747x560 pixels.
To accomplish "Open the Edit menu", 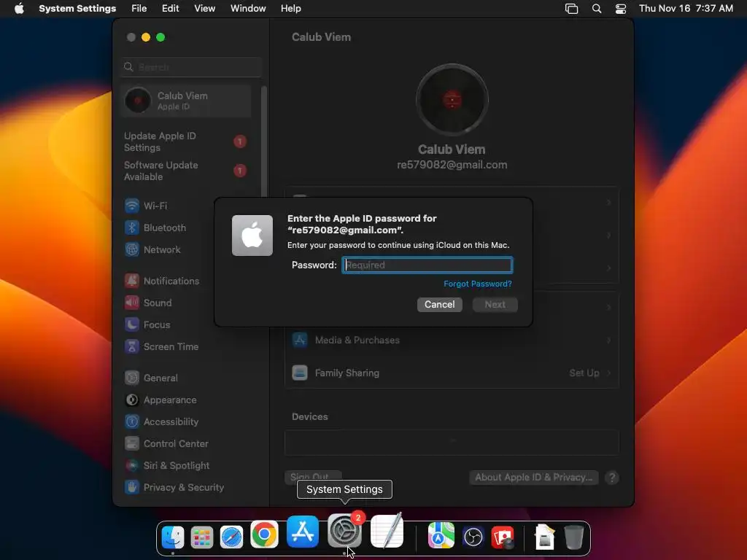I will click(170, 9).
